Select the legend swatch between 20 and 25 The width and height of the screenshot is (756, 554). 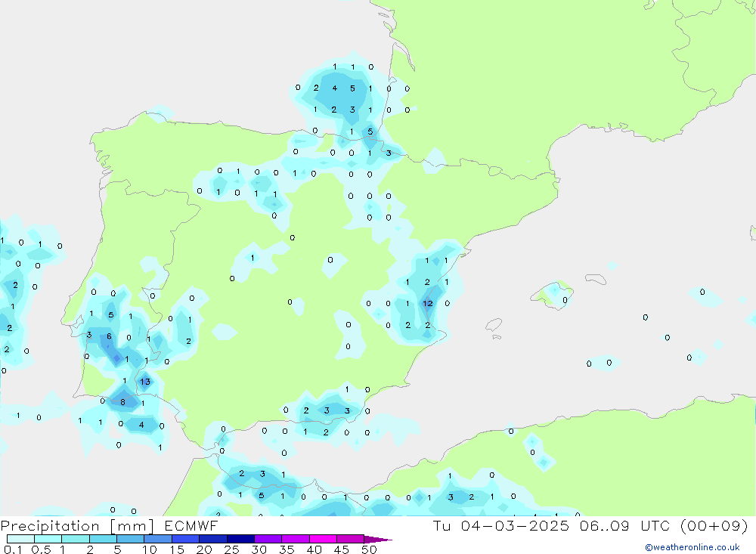[212, 539]
